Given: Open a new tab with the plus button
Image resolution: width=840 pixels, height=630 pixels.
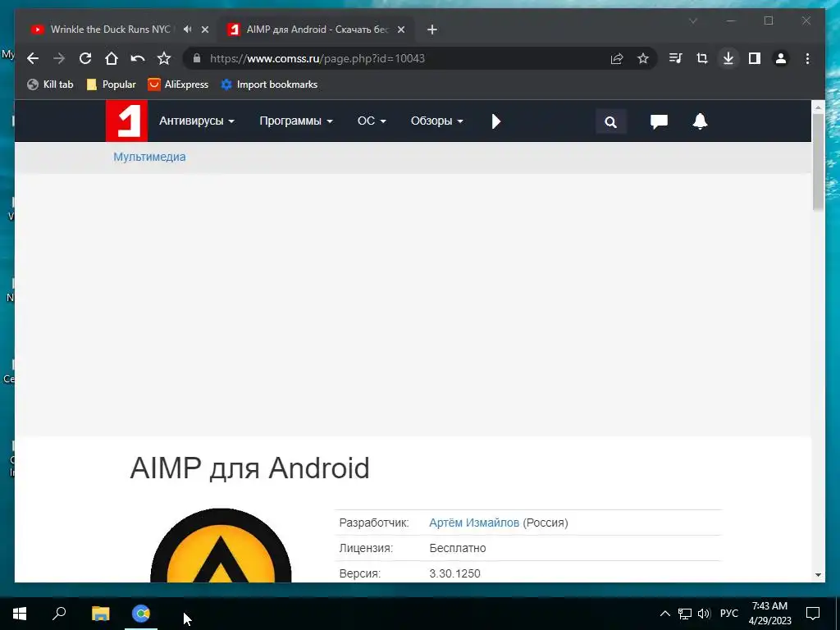Looking at the screenshot, I should point(432,30).
